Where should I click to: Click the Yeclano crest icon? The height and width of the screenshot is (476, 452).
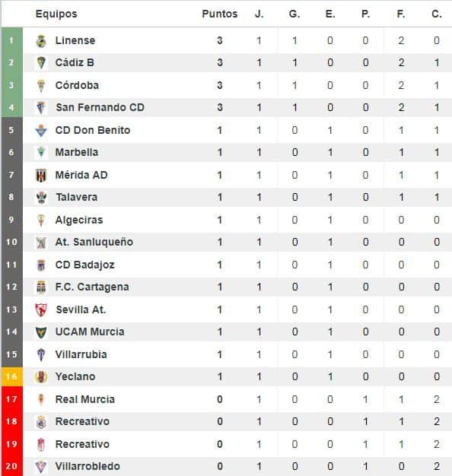pos(41,377)
